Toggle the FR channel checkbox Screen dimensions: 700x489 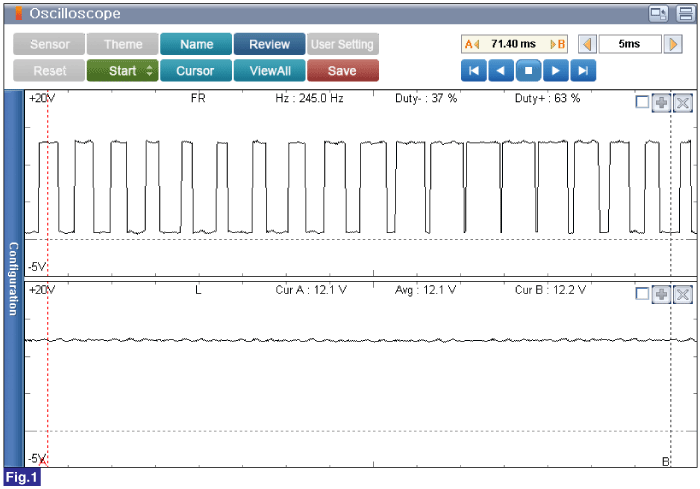tap(642, 102)
